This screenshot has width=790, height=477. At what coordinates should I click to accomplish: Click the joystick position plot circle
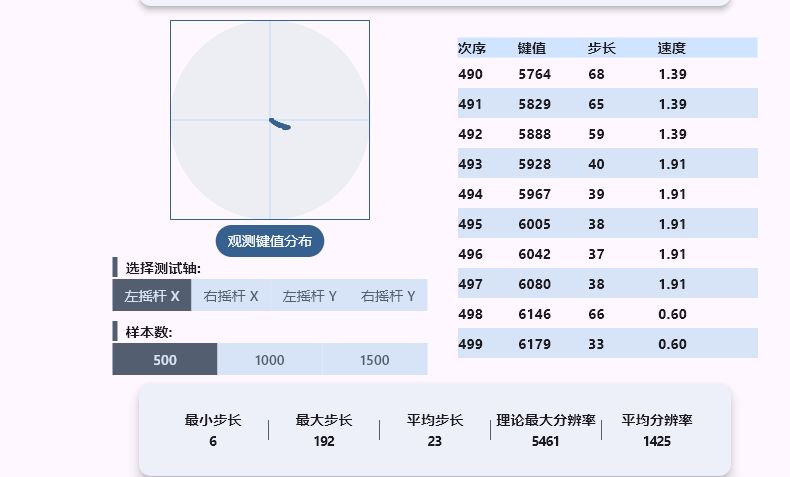(270, 120)
